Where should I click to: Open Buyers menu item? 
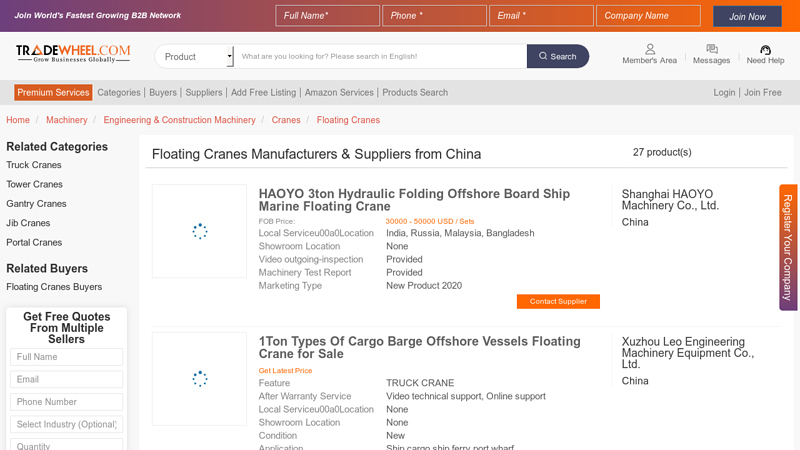pyautogui.click(x=163, y=92)
